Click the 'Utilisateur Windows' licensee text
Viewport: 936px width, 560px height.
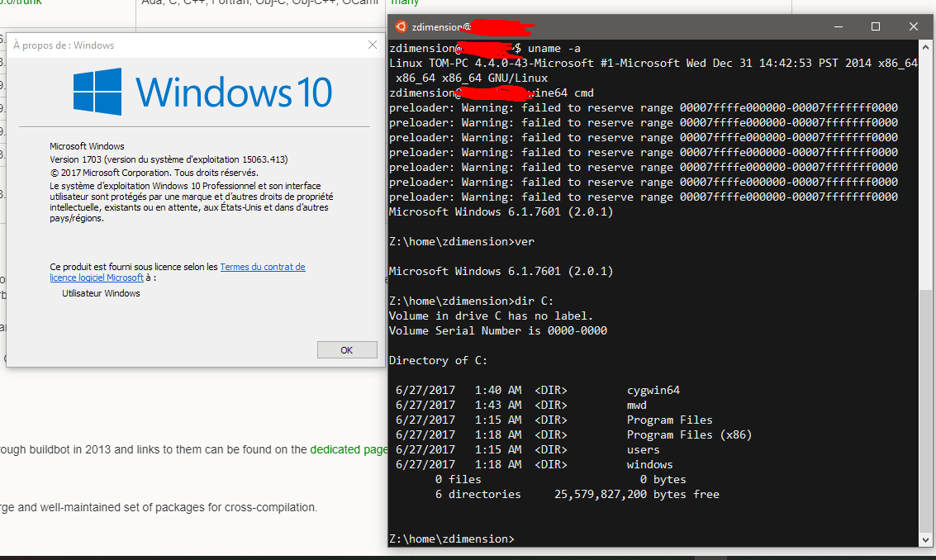(100, 292)
